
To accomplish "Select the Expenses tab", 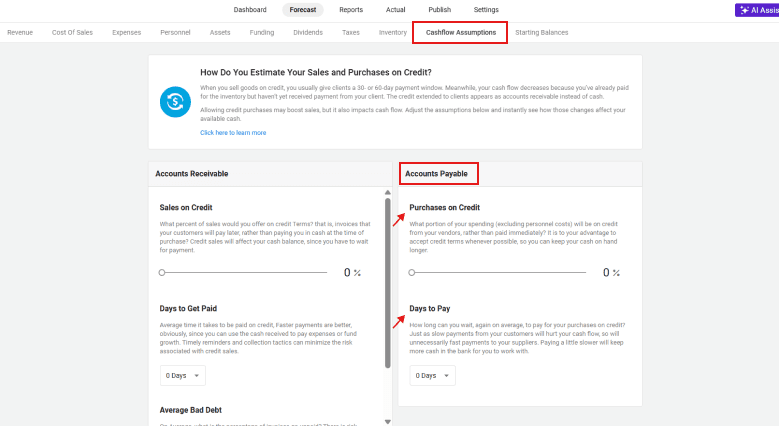I will (126, 32).
